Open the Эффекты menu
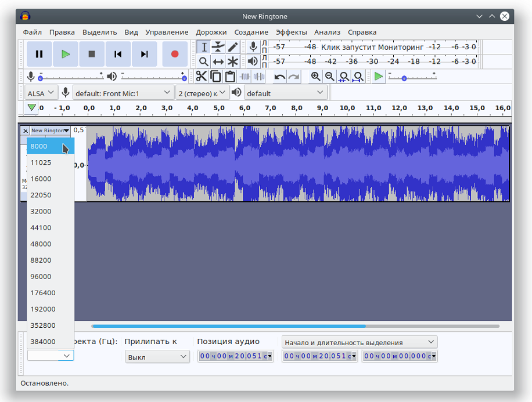 291,32
